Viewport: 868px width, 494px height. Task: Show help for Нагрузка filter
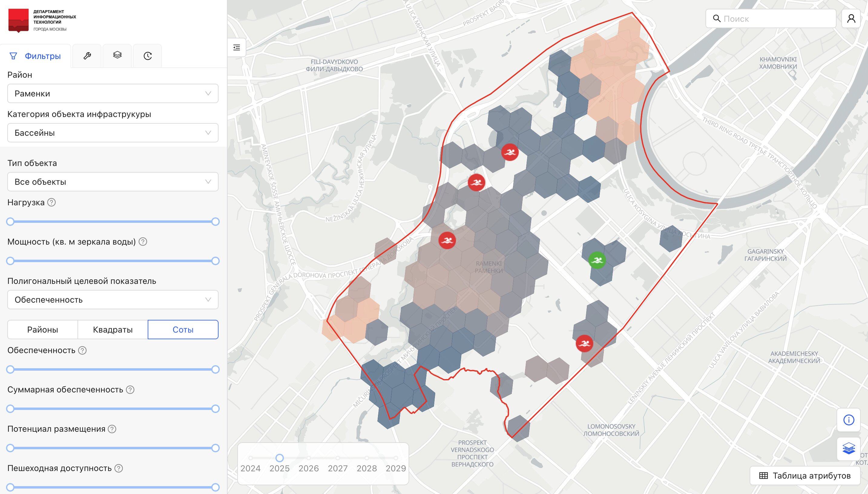coord(52,203)
